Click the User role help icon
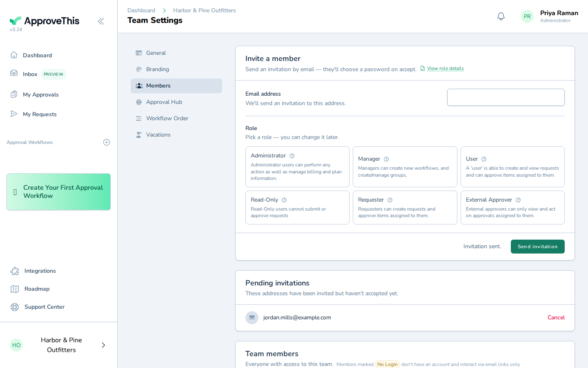 pyautogui.click(x=484, y=159)
